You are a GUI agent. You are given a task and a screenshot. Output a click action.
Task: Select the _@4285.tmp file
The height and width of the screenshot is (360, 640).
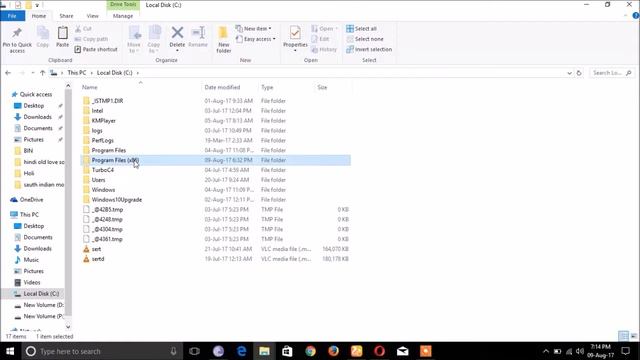pos(216,209)
